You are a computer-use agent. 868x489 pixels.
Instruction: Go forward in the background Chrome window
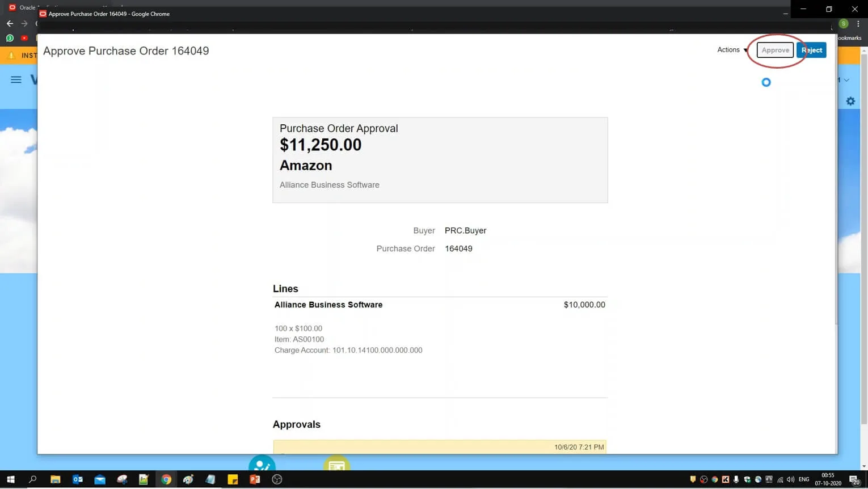[24, 24]
